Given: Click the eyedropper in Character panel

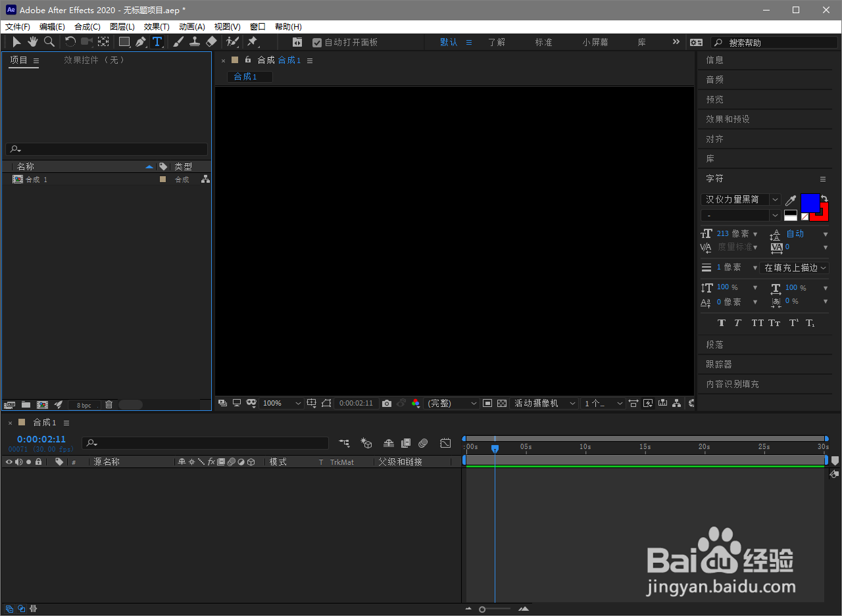Looking at the screenshot, I should (x=791, y=200).
